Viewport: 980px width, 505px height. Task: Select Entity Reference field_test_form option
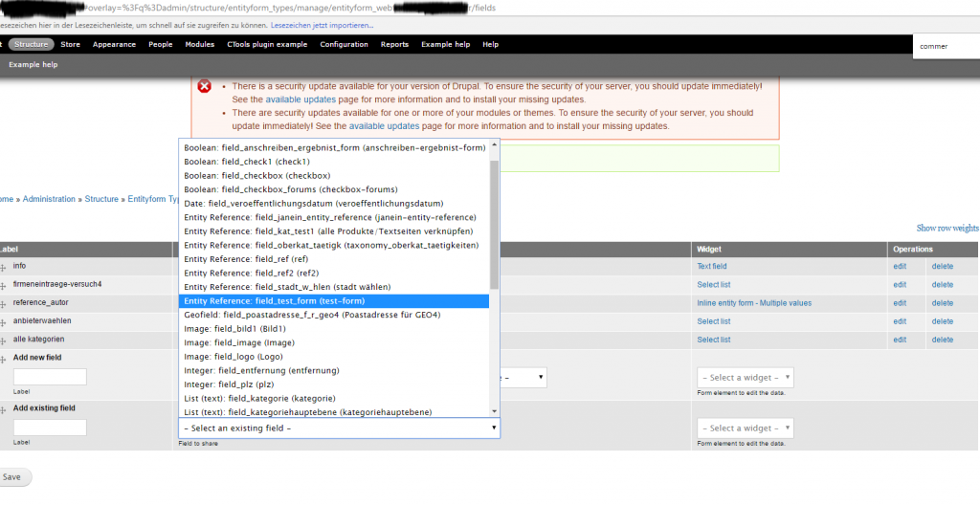[333, 300]
